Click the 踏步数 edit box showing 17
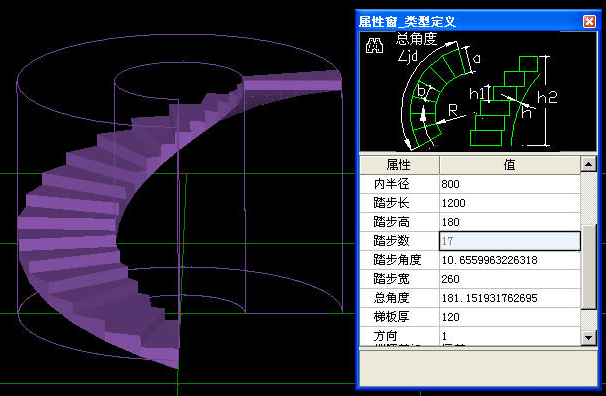This screenshot has width=606, height=396. (510, 241)
